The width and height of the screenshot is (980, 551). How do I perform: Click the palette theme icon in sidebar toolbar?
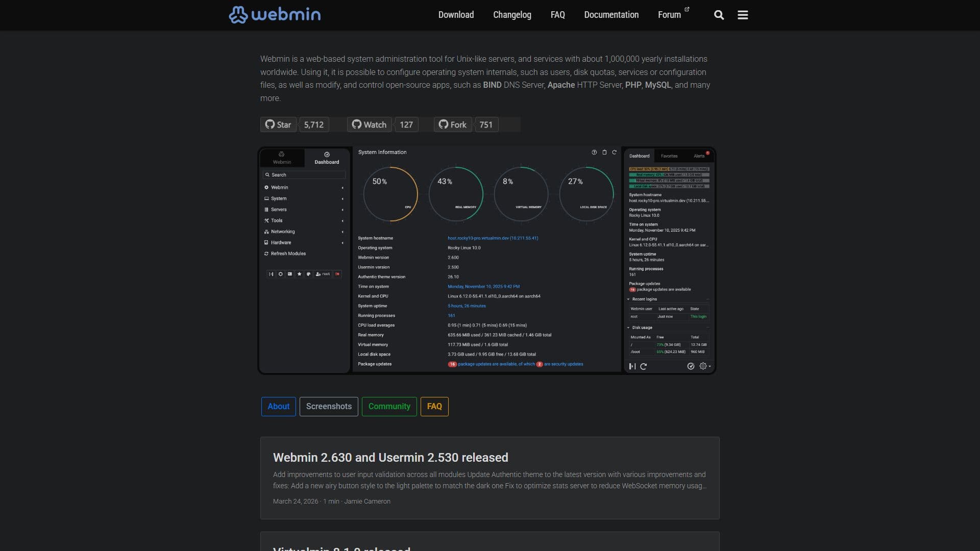click(308, 274)
